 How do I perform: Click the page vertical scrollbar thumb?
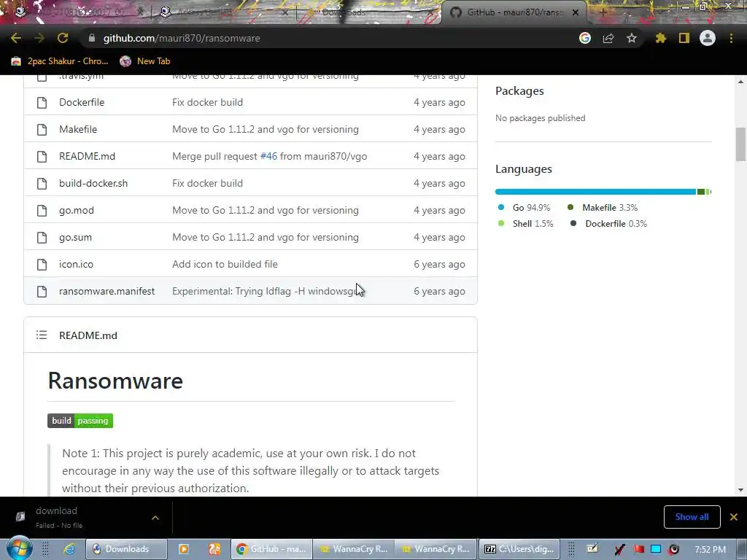point(741,144)
